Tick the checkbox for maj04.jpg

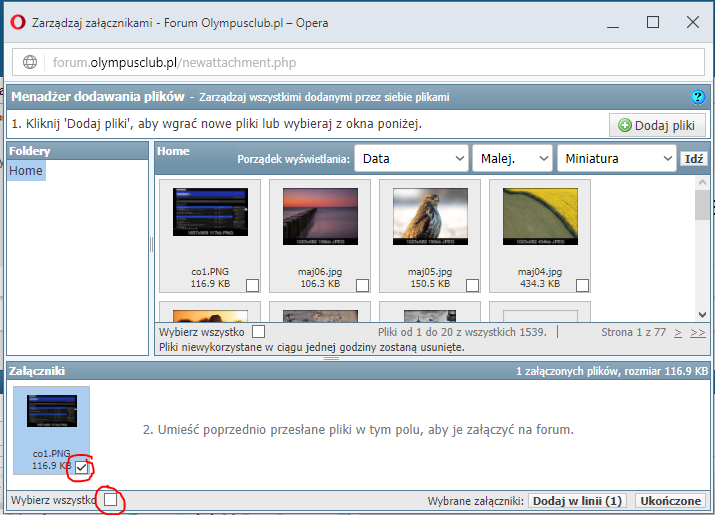tap(582, 285)
